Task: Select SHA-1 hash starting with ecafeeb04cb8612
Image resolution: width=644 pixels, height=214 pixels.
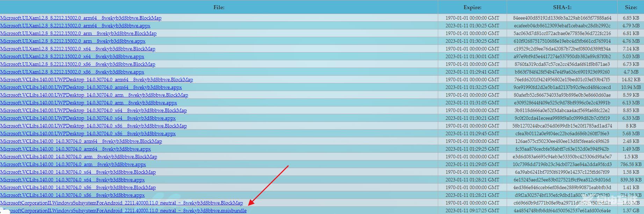Action: click(x=562, y=26)
